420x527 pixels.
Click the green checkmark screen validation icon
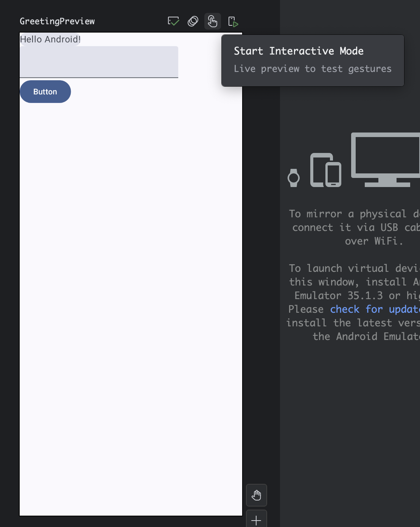pyautogui.click(x=173, y=21)
